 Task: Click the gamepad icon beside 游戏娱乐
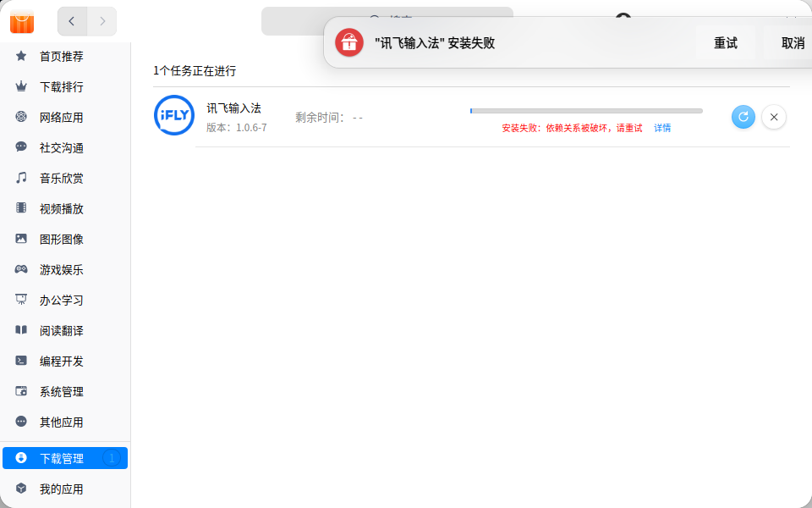tap(21, 269)
